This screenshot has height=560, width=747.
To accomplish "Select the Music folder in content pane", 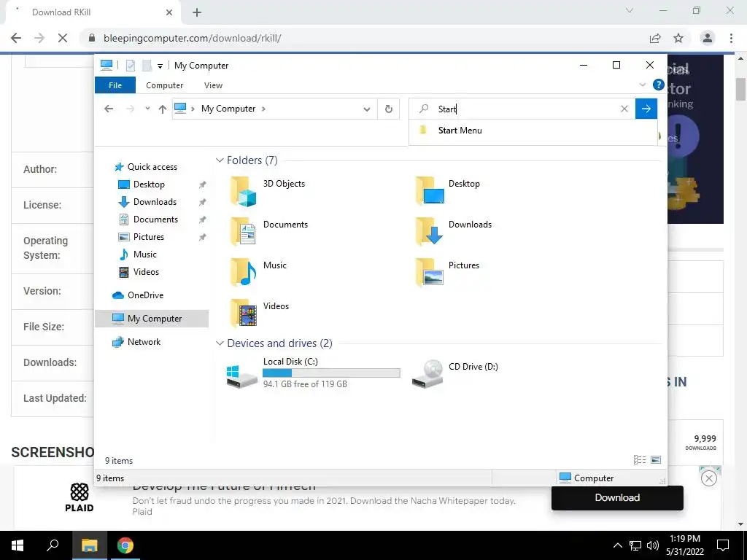I will click(258, 272).
